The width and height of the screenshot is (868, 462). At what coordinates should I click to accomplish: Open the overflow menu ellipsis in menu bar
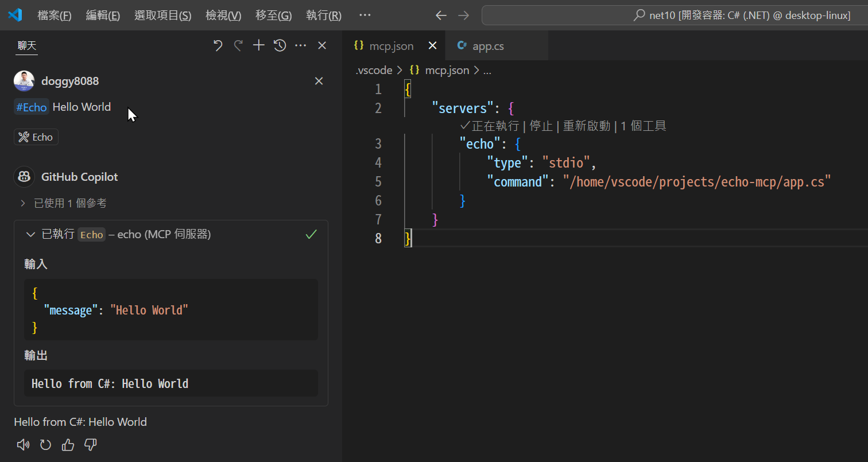(365, 15)
